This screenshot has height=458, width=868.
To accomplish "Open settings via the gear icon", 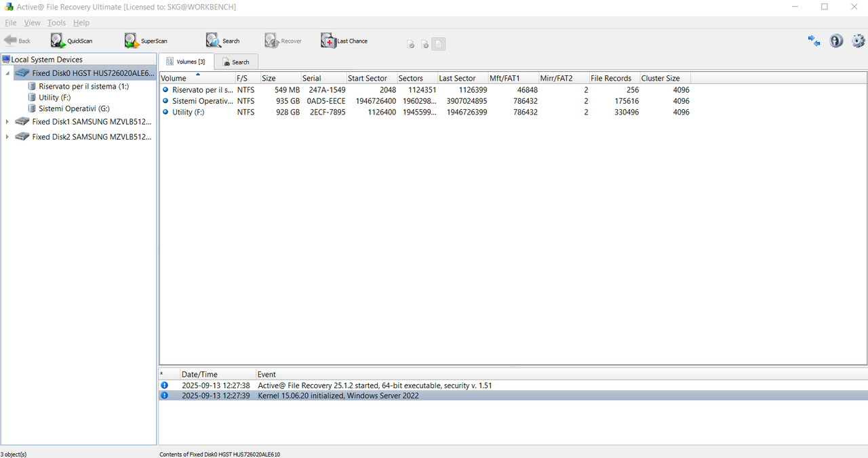I will tap(859, 41).
